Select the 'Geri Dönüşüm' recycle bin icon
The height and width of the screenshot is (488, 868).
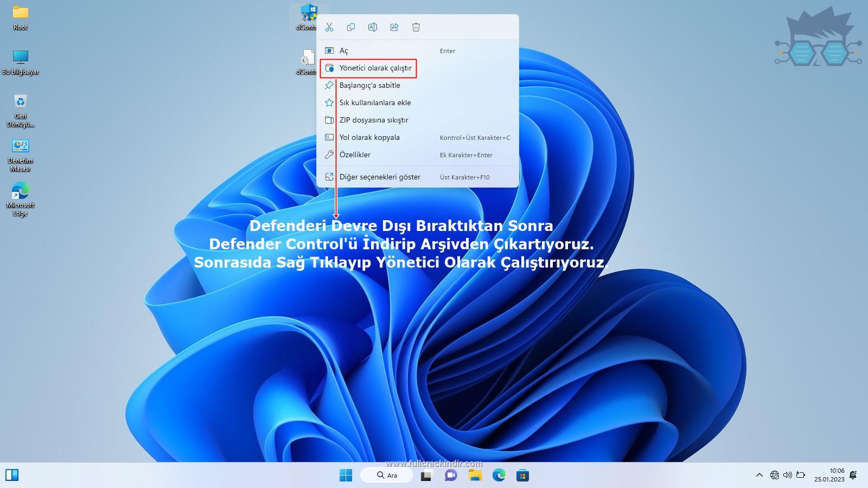tap(21, 111)
